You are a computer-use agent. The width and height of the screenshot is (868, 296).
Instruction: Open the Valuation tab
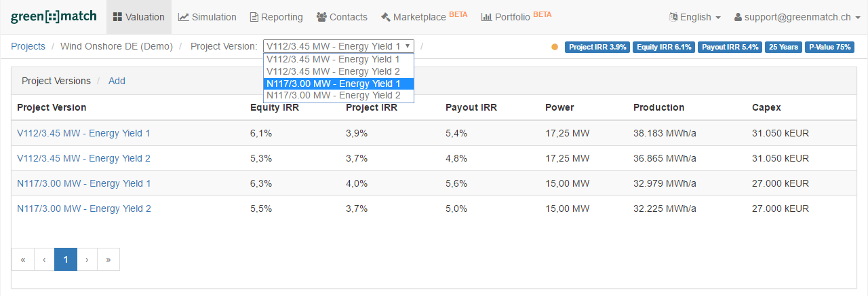click(x=139, y=17)
